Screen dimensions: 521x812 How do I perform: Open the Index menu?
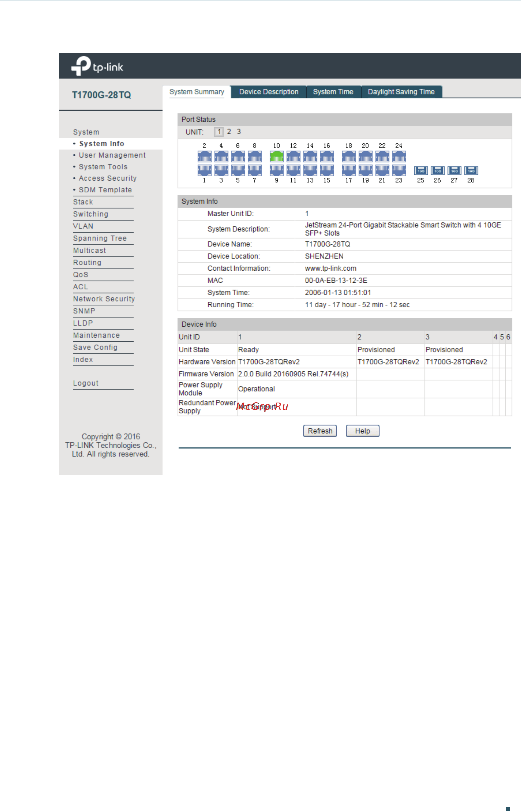tap(83, 360)
